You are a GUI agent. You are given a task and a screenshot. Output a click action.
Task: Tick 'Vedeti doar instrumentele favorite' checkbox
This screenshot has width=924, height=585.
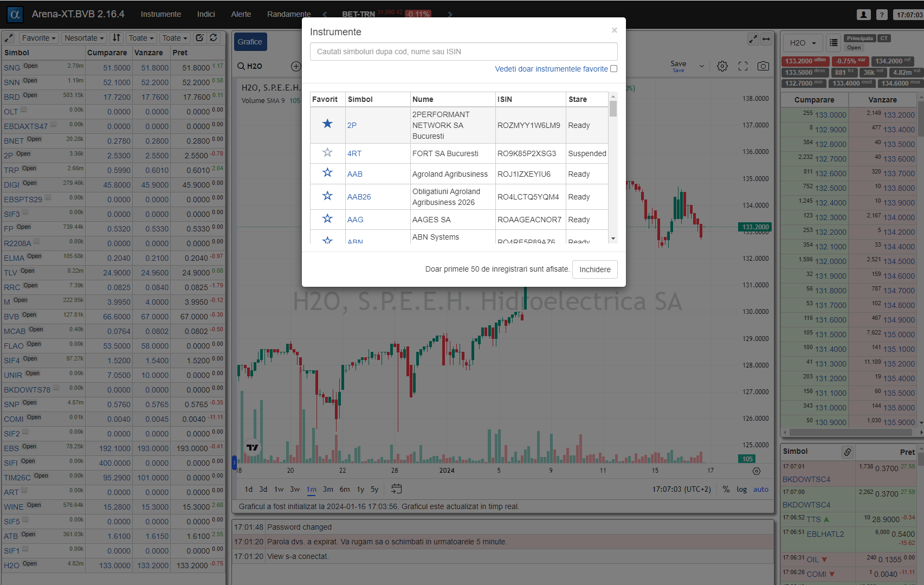point(613,69)
